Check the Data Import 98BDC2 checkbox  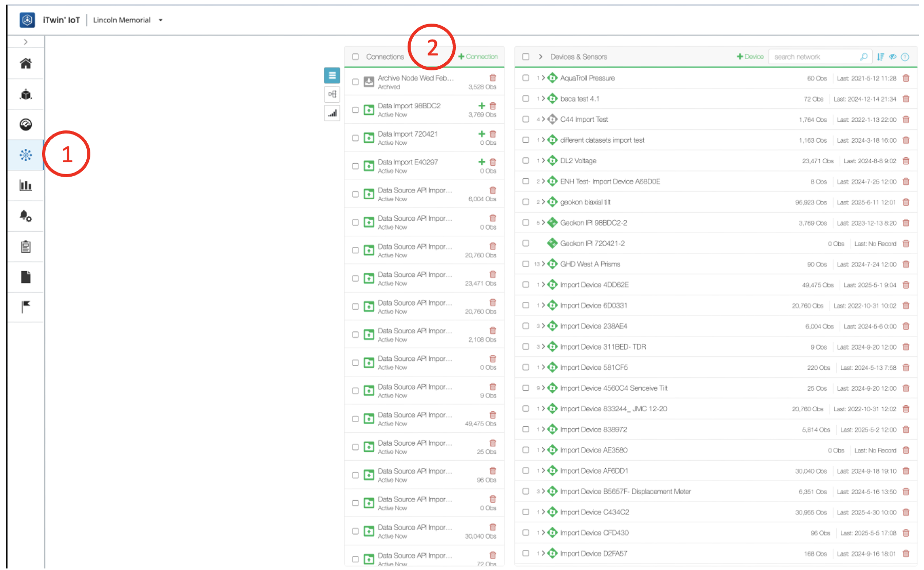pyautogui.click(x=355, y=110)
